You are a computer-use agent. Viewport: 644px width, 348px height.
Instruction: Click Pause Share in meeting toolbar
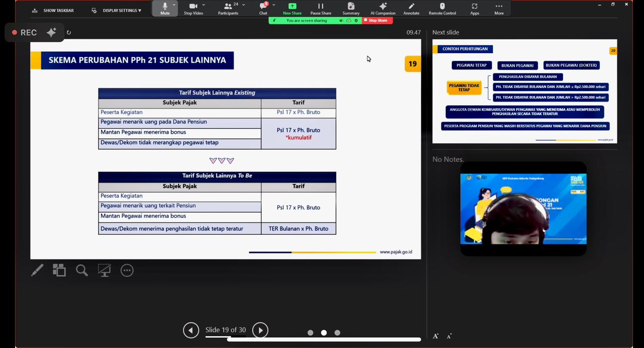click(320, 9)
